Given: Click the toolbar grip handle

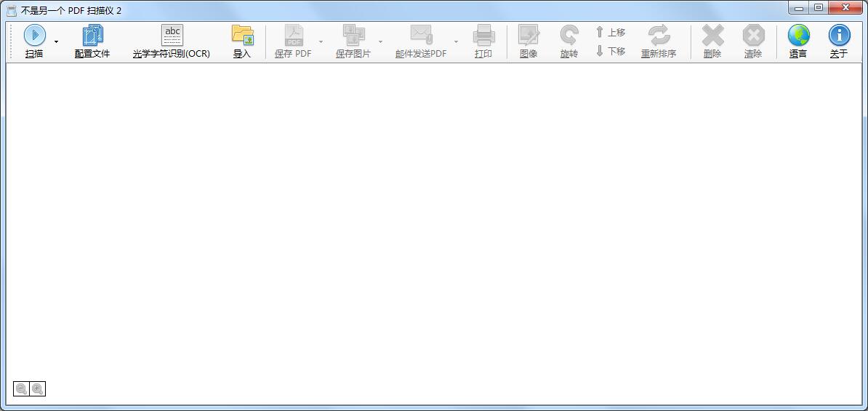Looking at the screenshot, I should [x=11, y=41].
